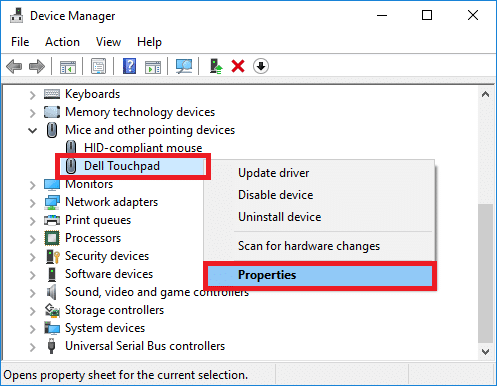497x386 pixels.
Task: Expand the Print queues node
Action: point(32,221)
